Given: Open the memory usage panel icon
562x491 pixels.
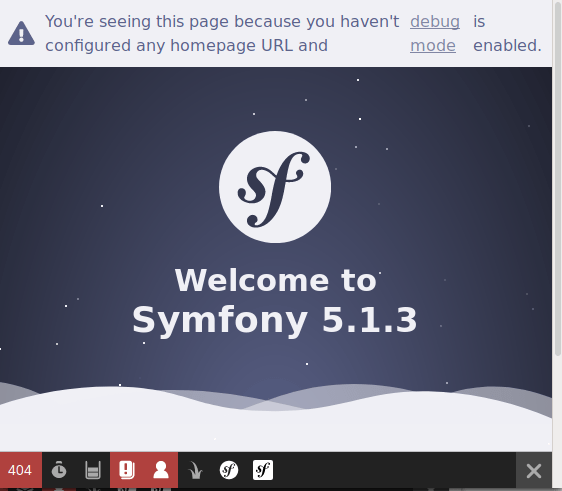Looking at the screenshot, I should click(93, 470).
